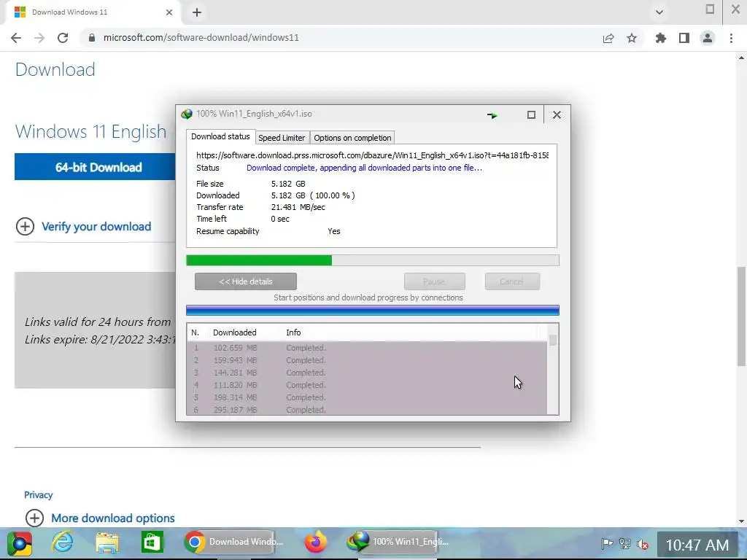Open the Privacy link
Image resolution: width=747 pixels, height=560 pixels.
(x=38, y=495)
